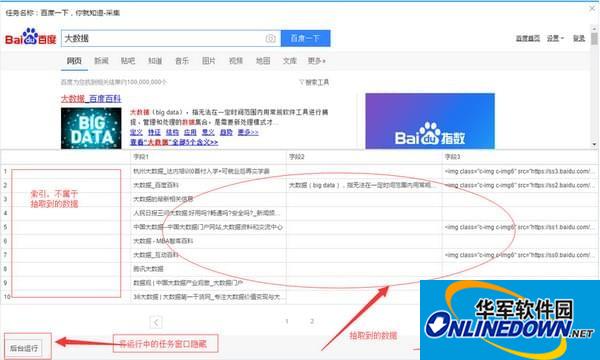Open the 应用 sub-link
The image size is (600, 360).
(190, 132)
